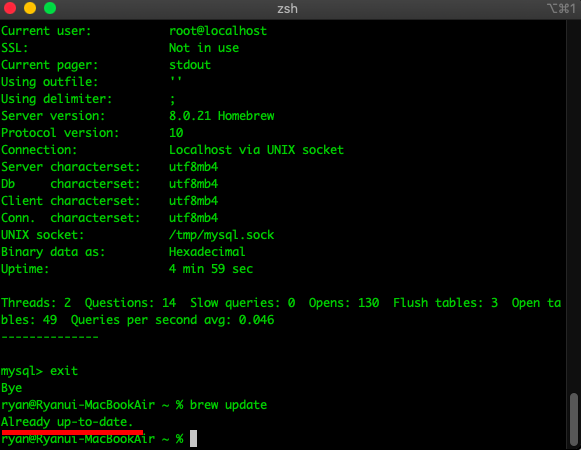Click the window shortcut indicator ⌥⌘1

[562, 8]
